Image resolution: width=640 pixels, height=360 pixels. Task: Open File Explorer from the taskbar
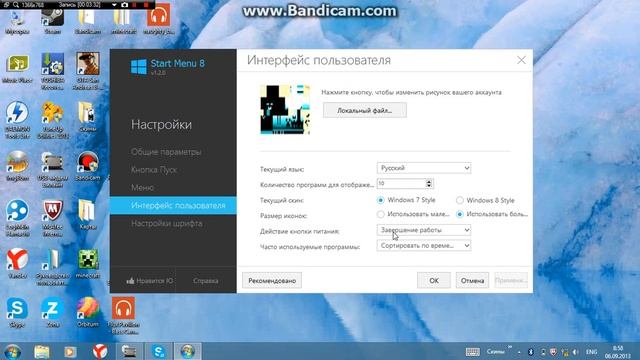(x=42, y=351)
